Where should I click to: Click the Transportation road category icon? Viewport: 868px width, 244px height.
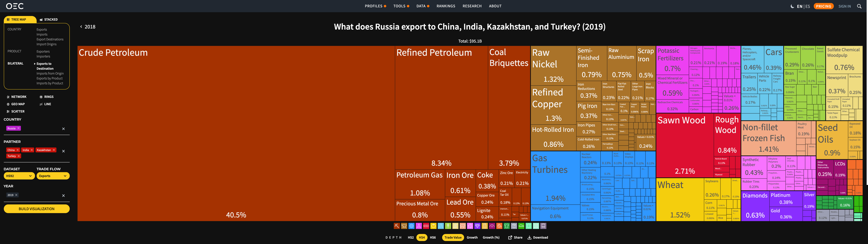(x=441, y=226)
